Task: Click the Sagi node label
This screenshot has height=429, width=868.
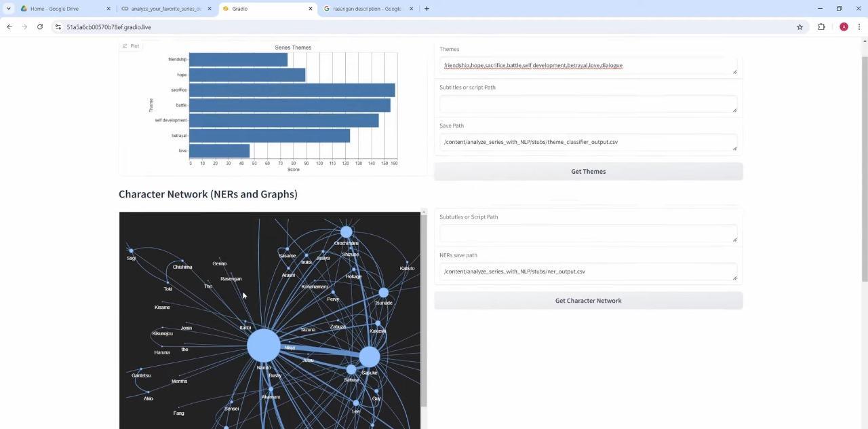Action: 131,258
